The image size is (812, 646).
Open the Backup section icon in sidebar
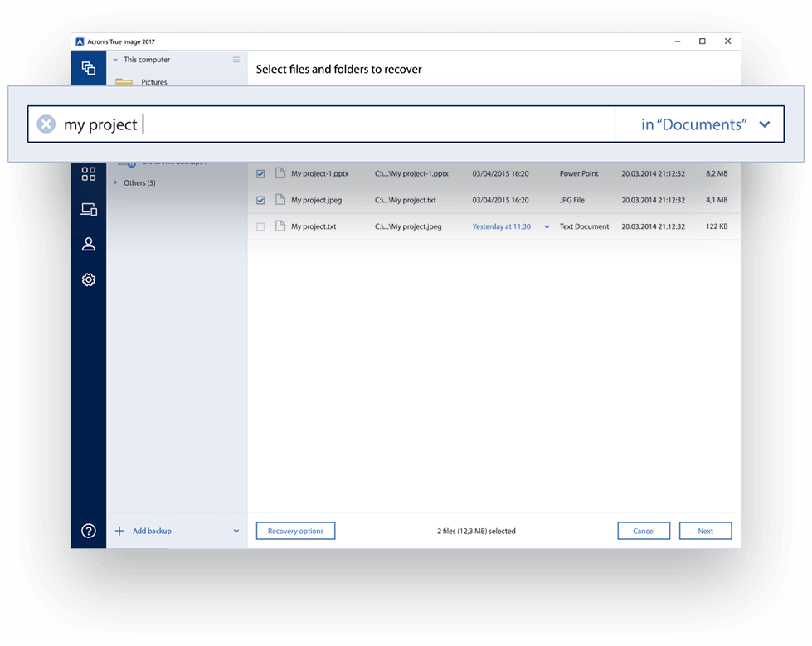(89, 68)
